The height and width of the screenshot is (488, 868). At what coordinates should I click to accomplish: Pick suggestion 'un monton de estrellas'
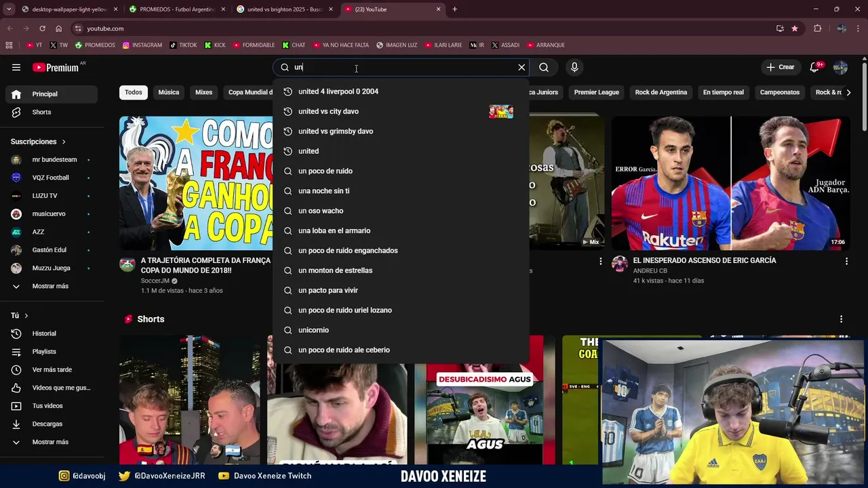[x=401, y=270]
